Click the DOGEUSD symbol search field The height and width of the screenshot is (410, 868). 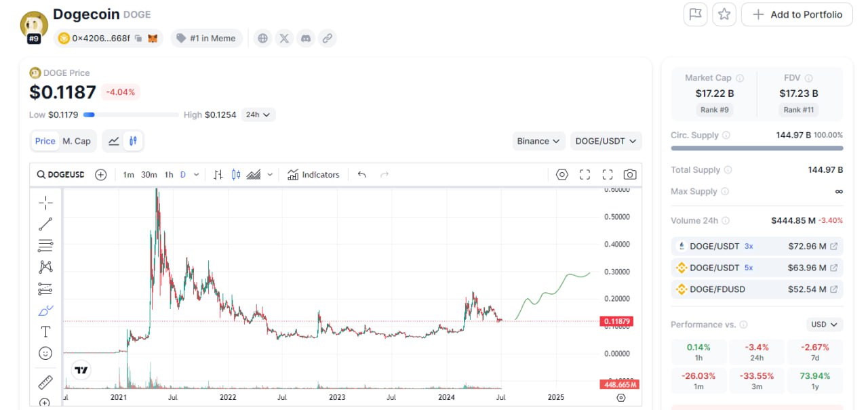(61, 175)
